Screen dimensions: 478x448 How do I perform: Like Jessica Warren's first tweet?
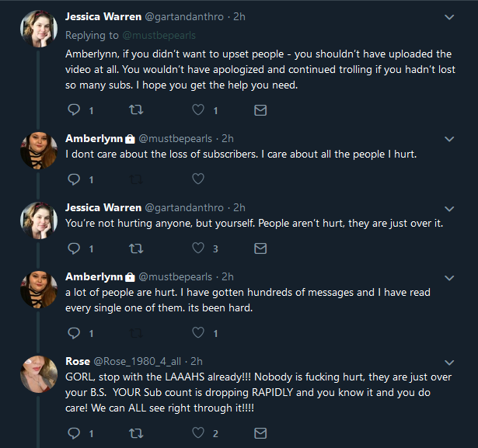coord(198,109)
